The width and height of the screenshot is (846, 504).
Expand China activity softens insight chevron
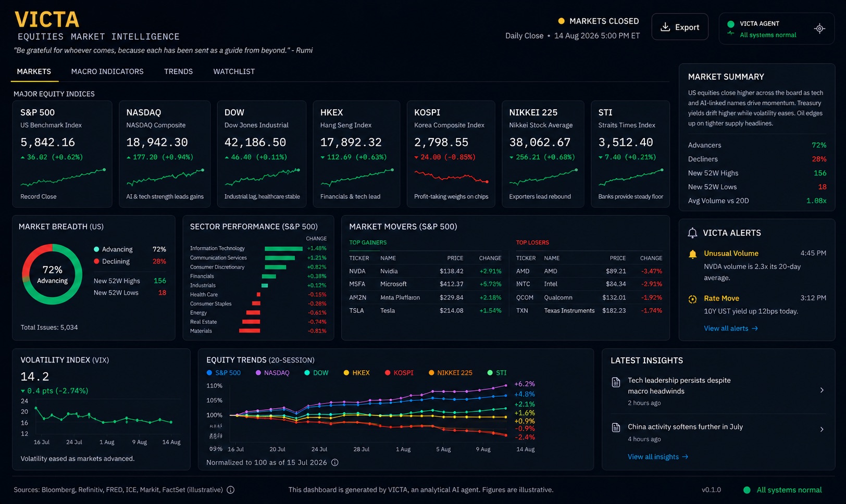pos(822,430)
